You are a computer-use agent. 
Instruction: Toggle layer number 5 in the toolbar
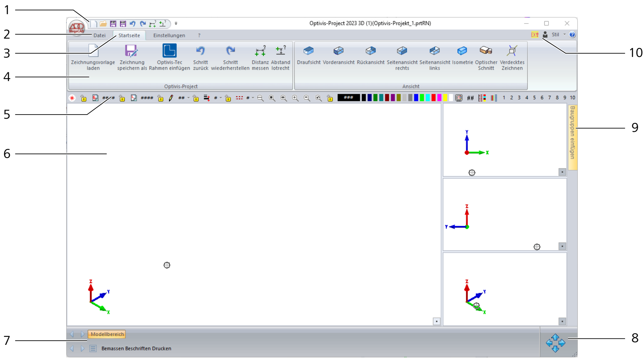click(534, 97)
